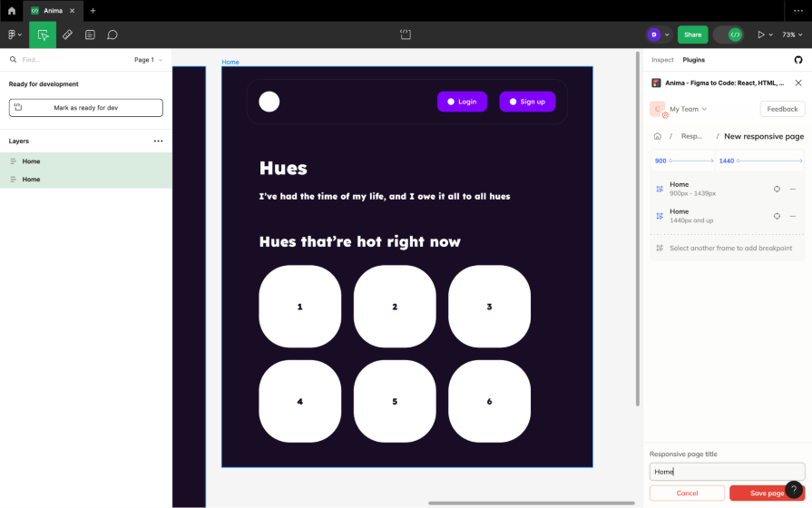
Task: Select the Comment bubble tool
Action: point(113,34)
